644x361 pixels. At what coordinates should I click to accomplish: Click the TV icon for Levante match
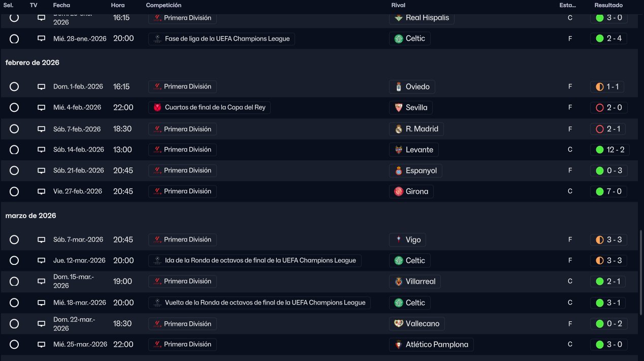coord(42,150)
